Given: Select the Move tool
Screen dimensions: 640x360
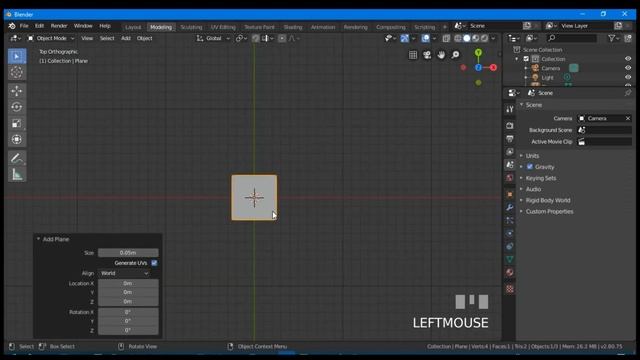Looking at the screenshot, I should pos(17,91).
